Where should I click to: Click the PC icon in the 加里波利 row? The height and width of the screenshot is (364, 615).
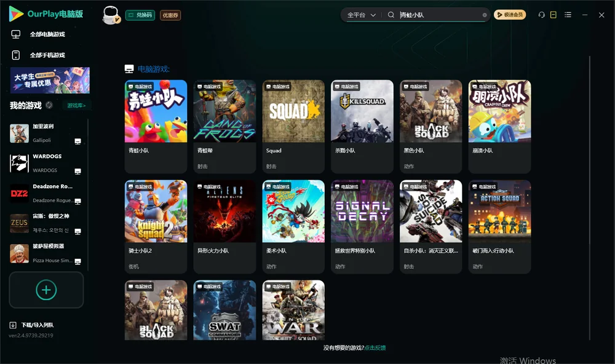[77, 141]
